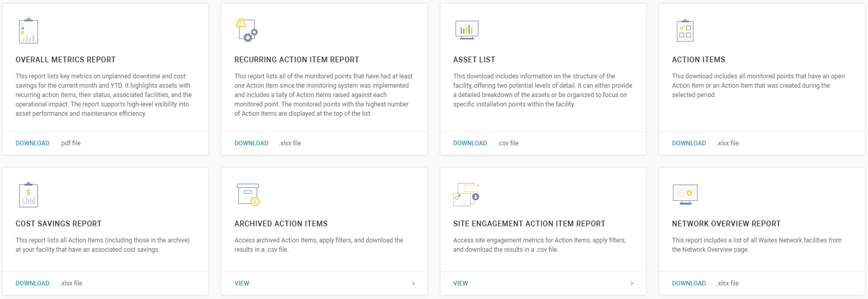The width and height of the screenshot is (868, 299).
Task: Click the Overall Metrics Report clipboard icon
Action: tap(29, 31)
